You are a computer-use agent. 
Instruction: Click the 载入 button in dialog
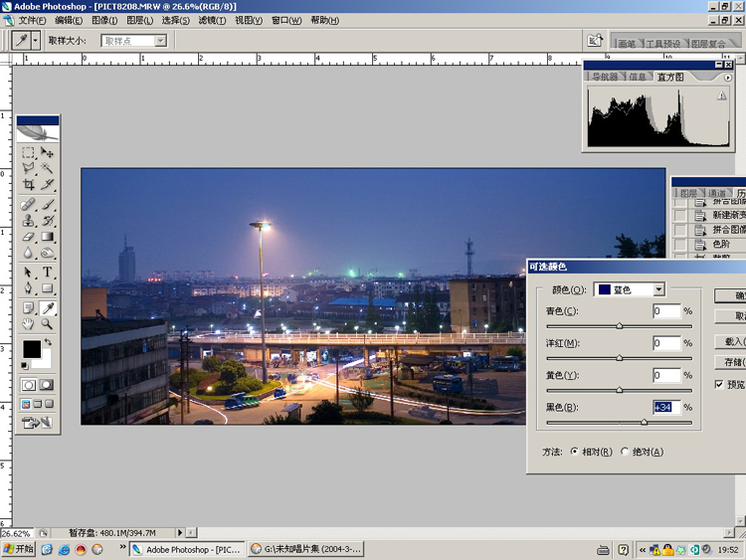[731, 341]
